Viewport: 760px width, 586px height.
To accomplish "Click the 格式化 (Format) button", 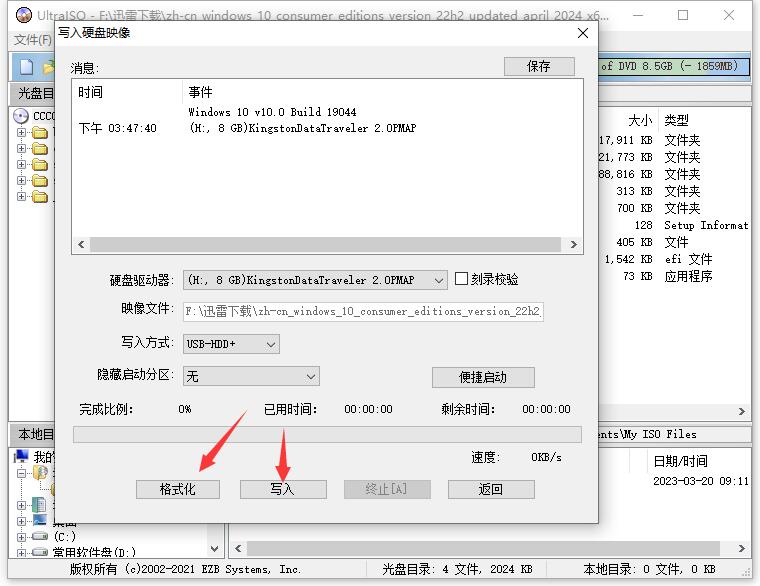I will pyautogui.click(x=177, y=489).
